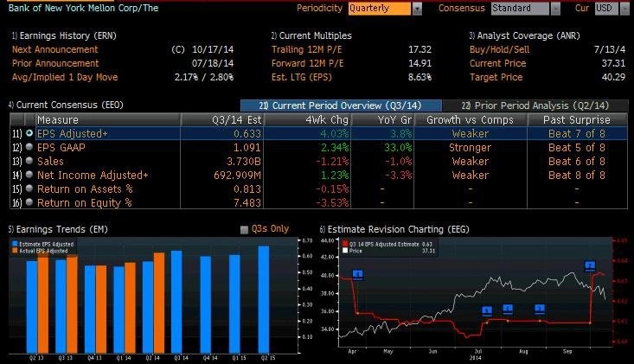Click Net Income Adjusted+ value 692.909M
The height and width of the screenshot is (364, 634).
click(x=237, y=175)
